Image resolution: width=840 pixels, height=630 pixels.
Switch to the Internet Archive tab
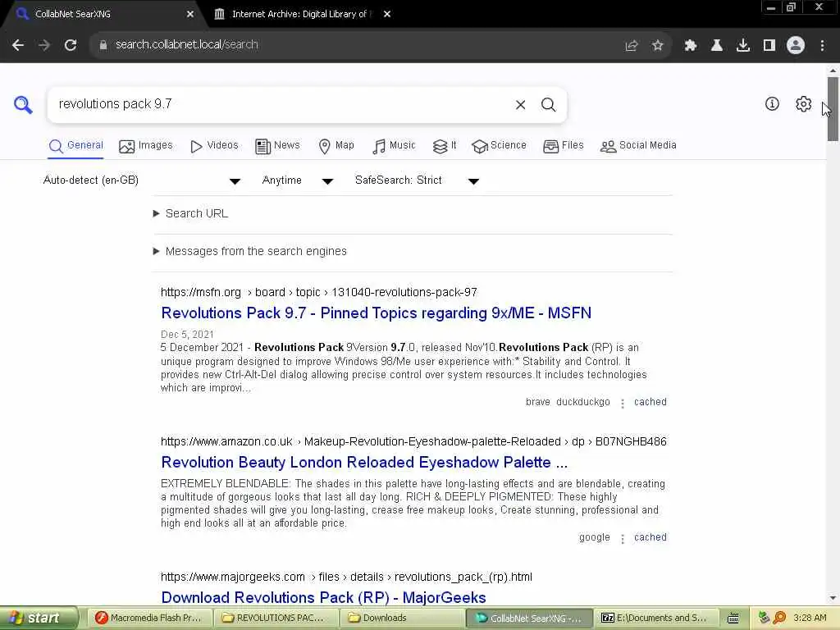[x=302, y=15]
